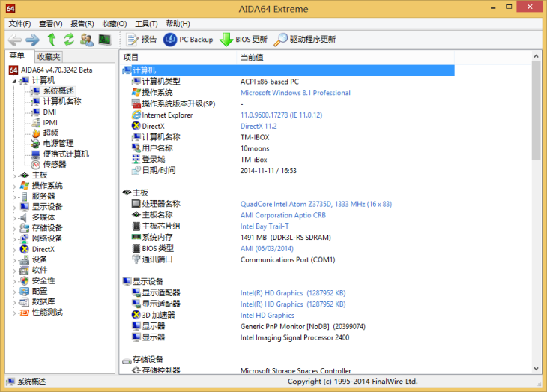Image resolution: width=547 pixels, height=392 pixels.
Task: Click scrollbar up arrow in details pane
Action: 537,56
